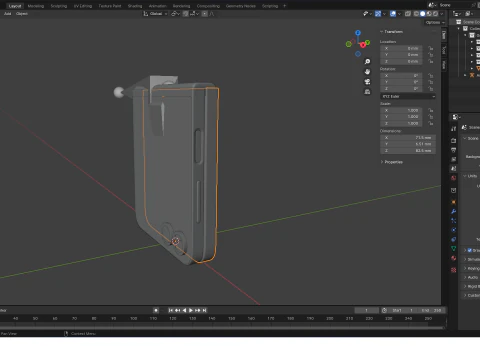The width and height of the screenshot is (480, 360).
Task: Open the View Layer properties tab icon
Action: coord(453,159)
